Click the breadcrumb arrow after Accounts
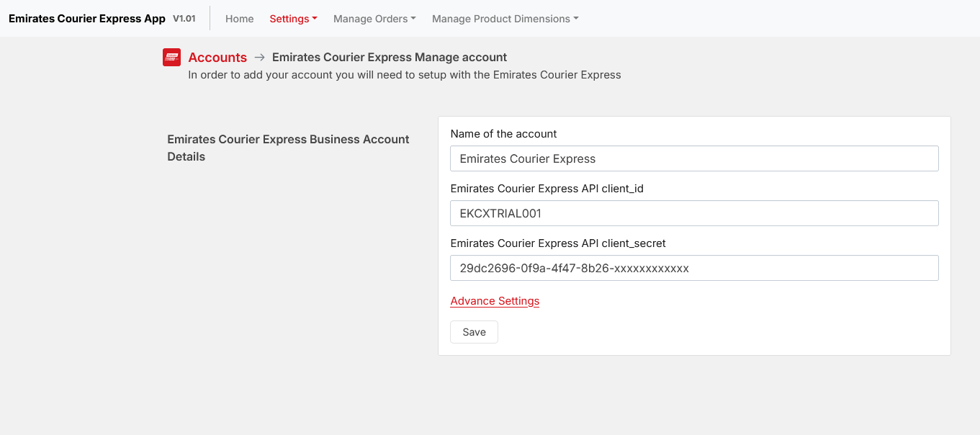980x435 pixels. [x=259, y=58]
